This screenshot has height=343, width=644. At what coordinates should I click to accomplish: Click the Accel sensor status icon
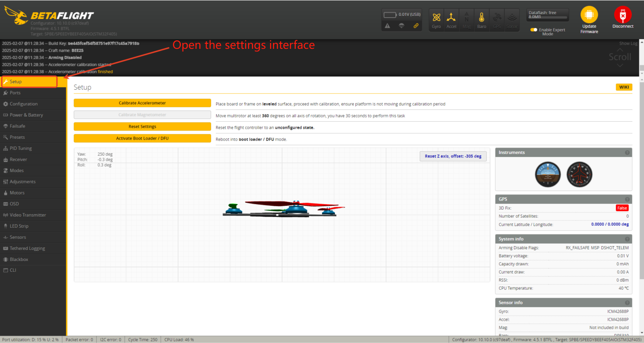(451, 20)
